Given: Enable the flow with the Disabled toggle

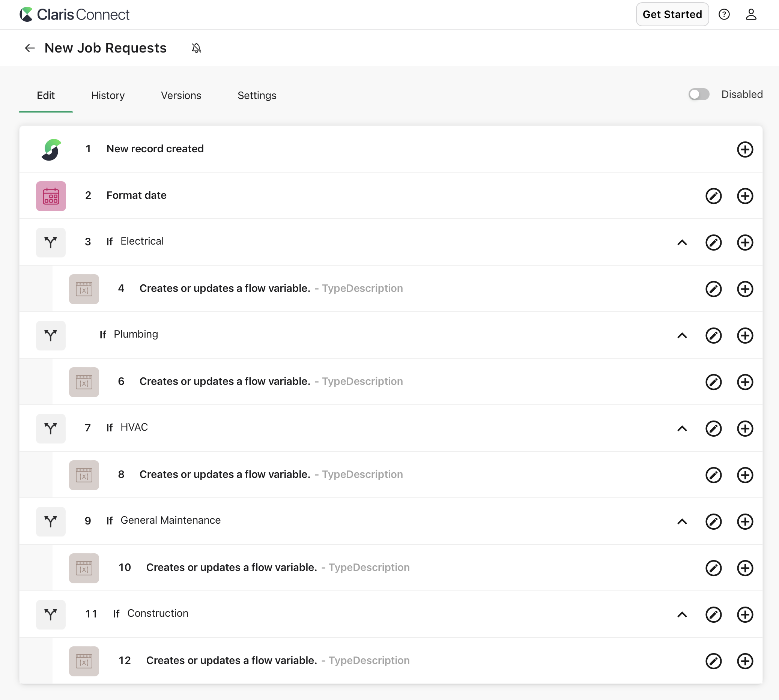Looking at the screenshot, I should (699, 94).
